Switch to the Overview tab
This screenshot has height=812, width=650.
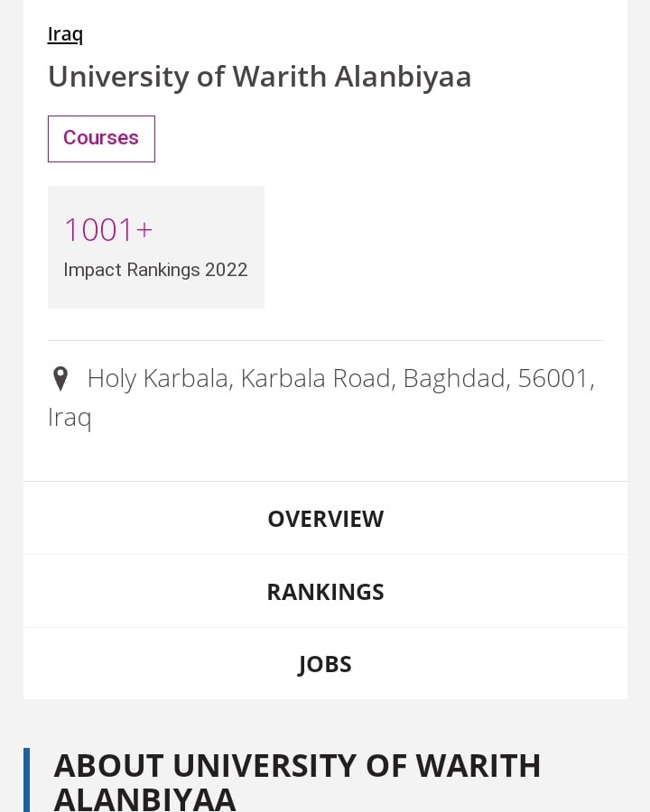325,519
